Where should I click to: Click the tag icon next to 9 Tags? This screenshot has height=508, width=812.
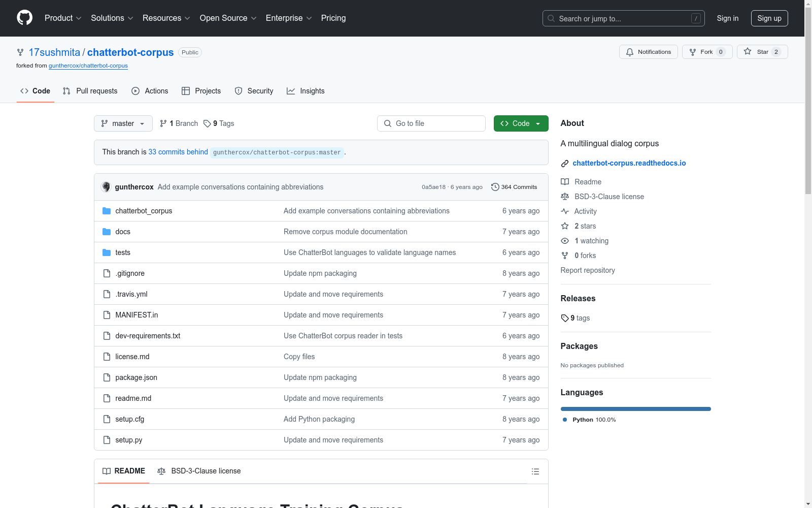pyautogui.click(x=207, y=123)
